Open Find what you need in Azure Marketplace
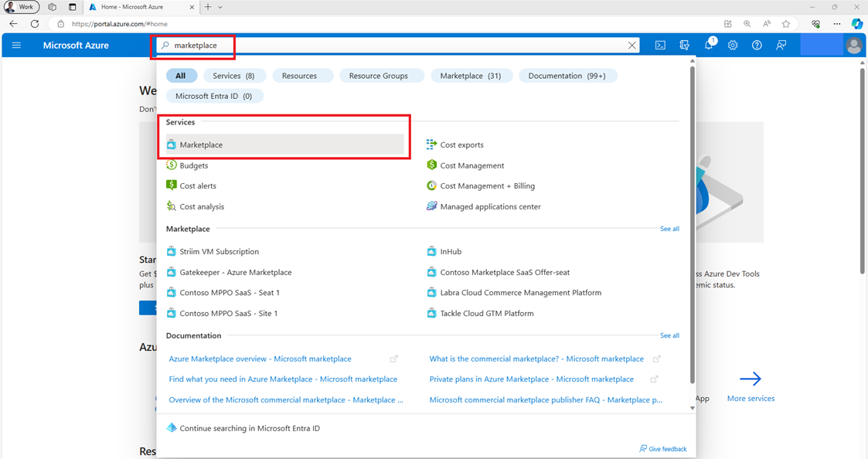The height and width of the screenshot is (459, 868). 283,379
